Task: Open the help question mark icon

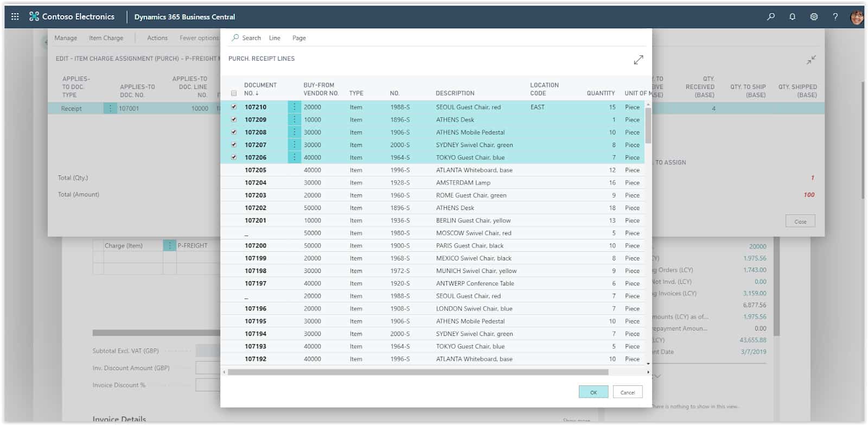Action: pos(835,16)
